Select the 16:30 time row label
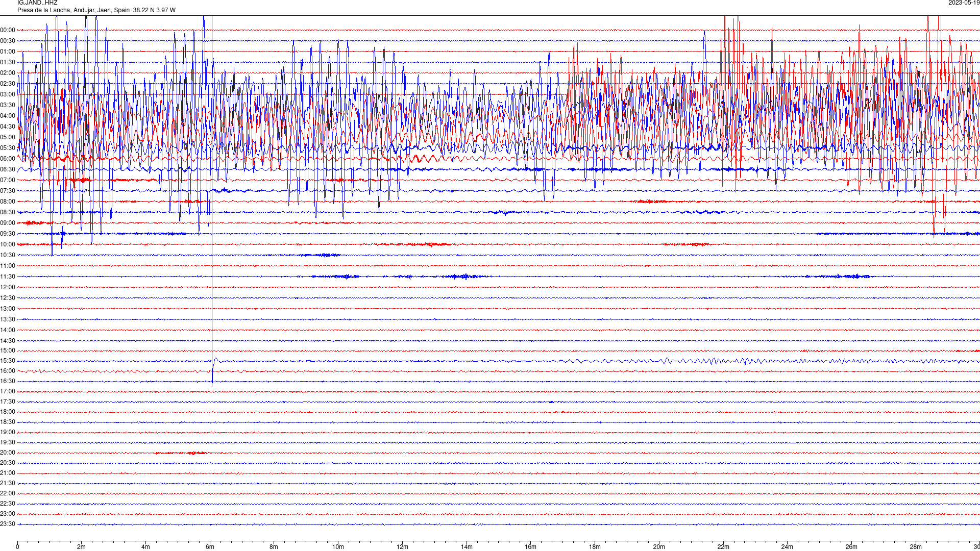Viewport: 980px width, 551px height. [8, 381]
